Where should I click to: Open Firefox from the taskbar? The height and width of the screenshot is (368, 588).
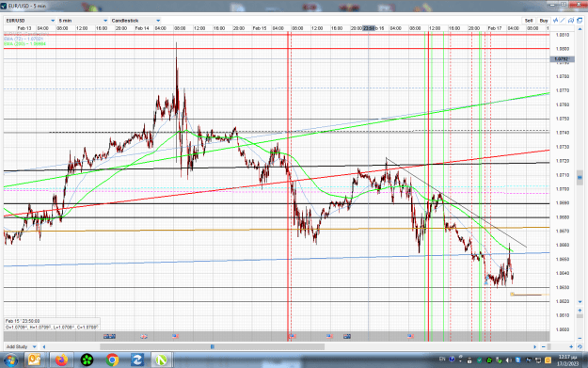point(61,360)
